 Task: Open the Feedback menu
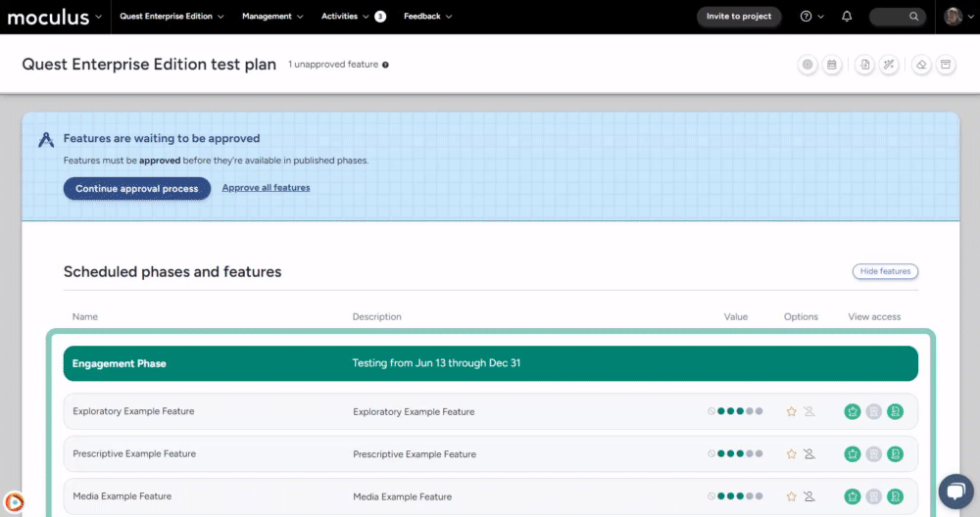tap(428, 17)
